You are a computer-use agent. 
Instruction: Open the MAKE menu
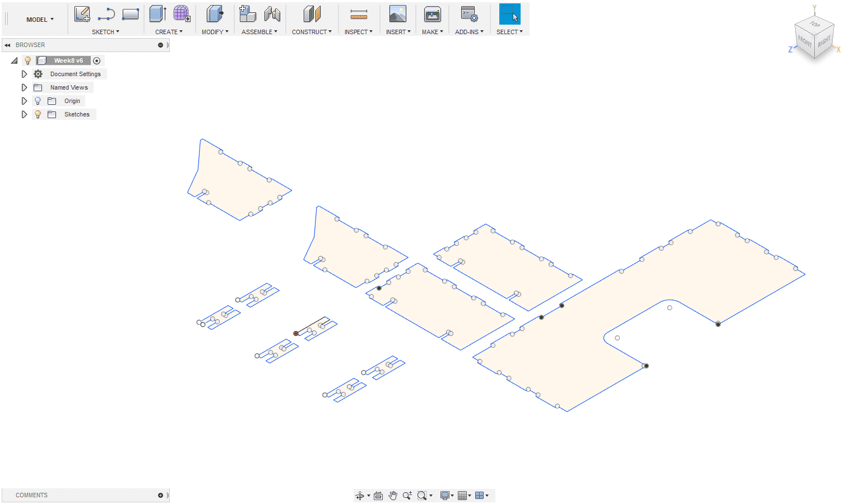pyautogui.click(x=433, y=32)
